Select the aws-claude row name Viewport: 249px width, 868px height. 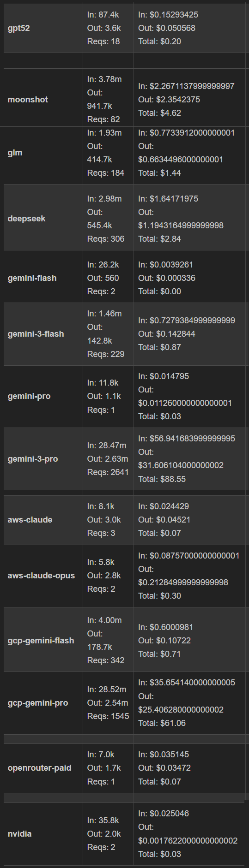(30, 520)
